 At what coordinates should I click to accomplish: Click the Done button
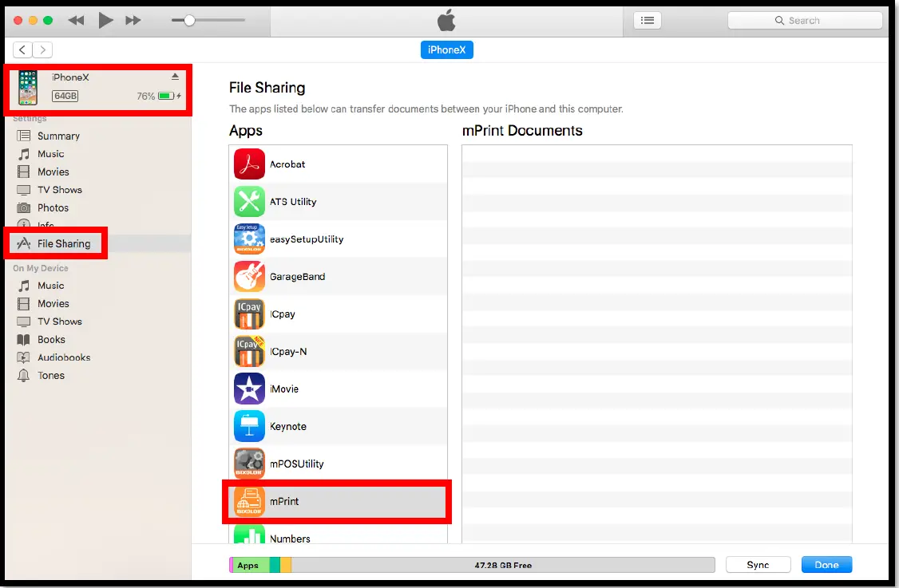tap(826, 564)
